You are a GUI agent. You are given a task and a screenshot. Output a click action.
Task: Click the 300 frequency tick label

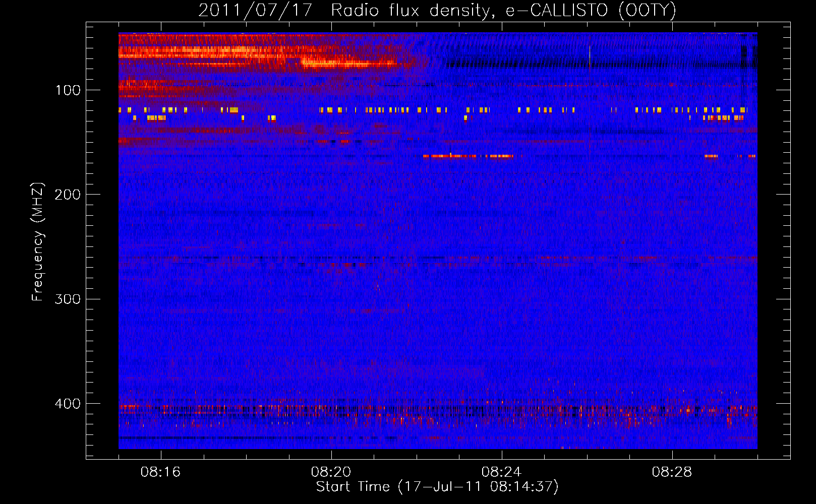(x=68, y=299)
